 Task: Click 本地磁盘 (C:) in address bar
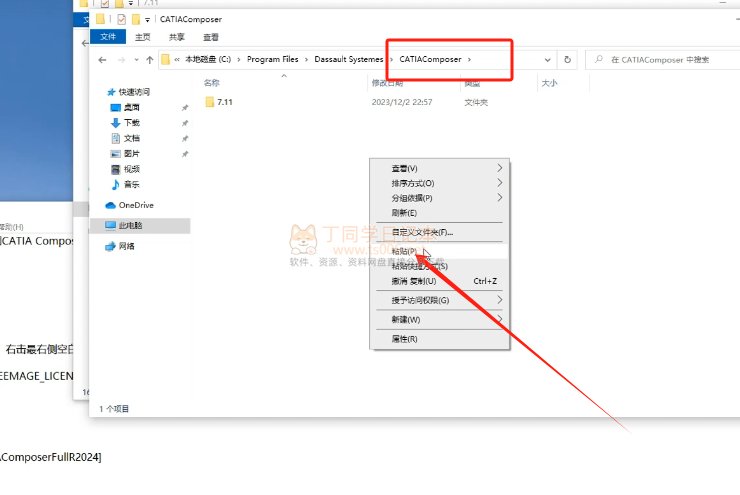click(208, 59)
